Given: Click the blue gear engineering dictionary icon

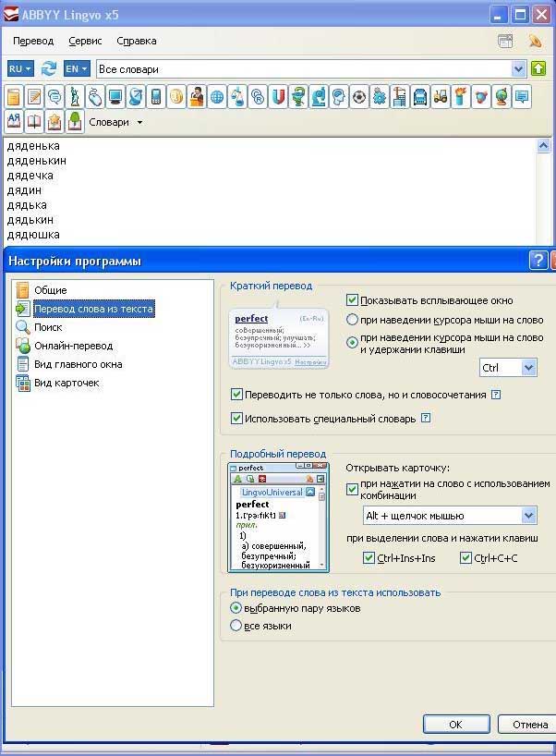Looking at the screenshot, I should click(x=380, y=97).
